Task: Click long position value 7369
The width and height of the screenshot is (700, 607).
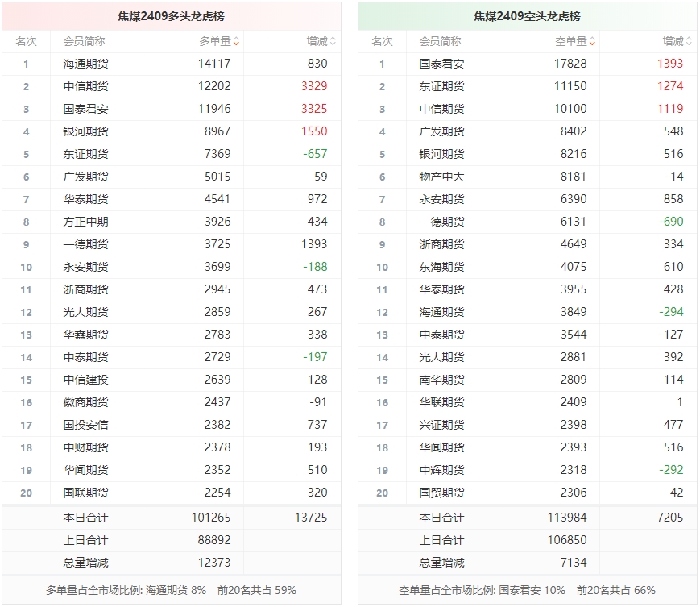Action: pyautogui.click(x=217, y=154)
